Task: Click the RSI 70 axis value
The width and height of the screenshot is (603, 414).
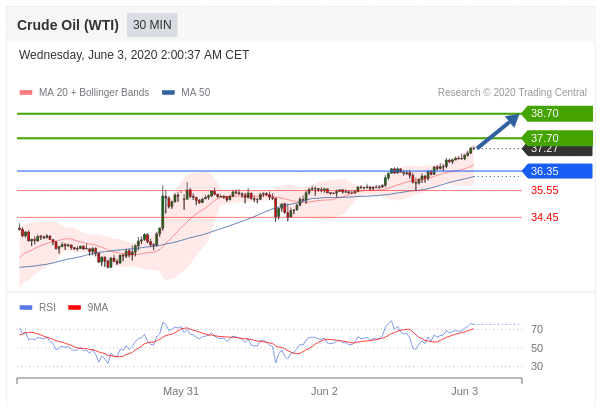Action: [x=537, y=329]
